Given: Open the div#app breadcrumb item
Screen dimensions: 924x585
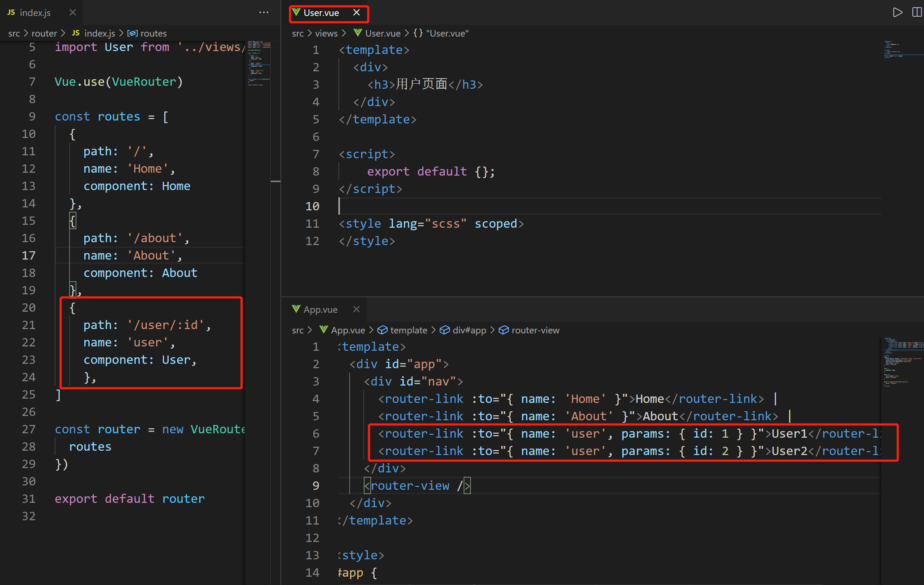Looking at the screenshot, I should coord(469,330).
